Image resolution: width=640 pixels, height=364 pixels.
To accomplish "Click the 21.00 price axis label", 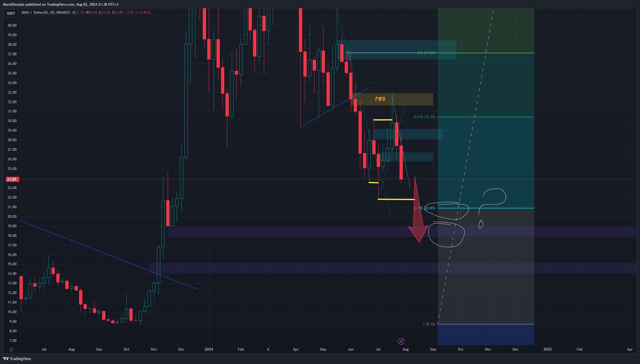I will click(12, 207).
